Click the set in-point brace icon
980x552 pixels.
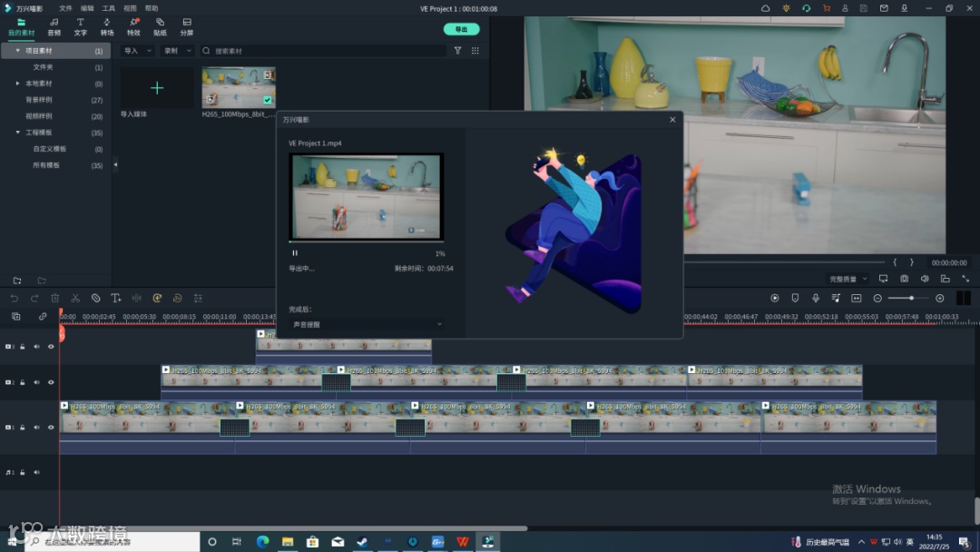[895, 262]
